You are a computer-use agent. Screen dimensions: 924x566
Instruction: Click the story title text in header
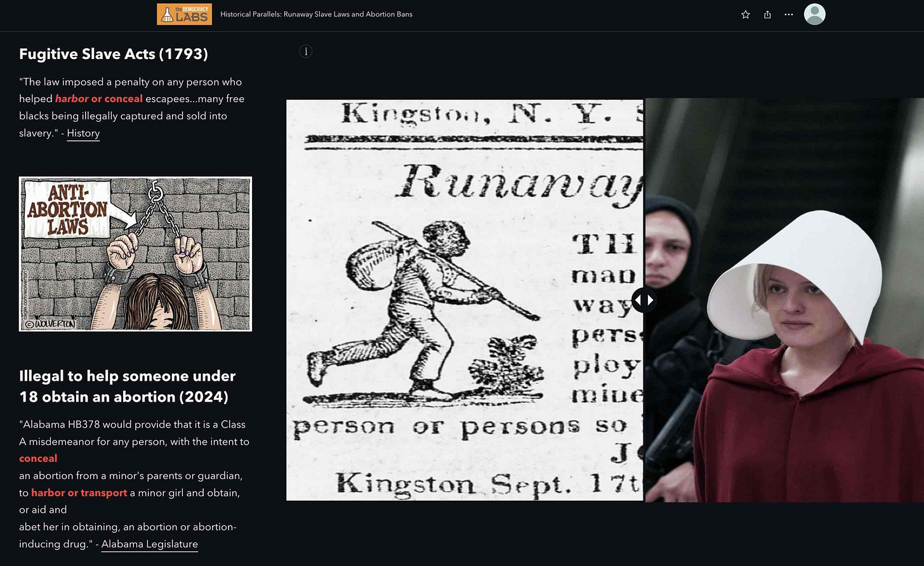click(316, 14)
